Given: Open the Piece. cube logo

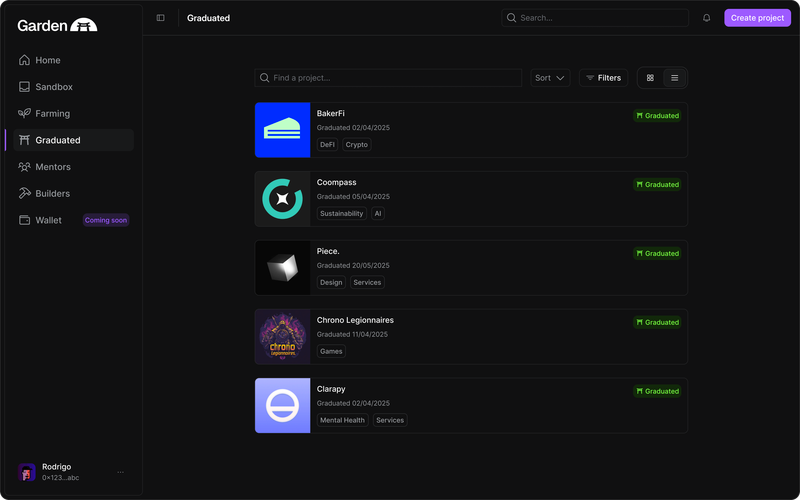Looking at the screenshot, I should 282,268.
